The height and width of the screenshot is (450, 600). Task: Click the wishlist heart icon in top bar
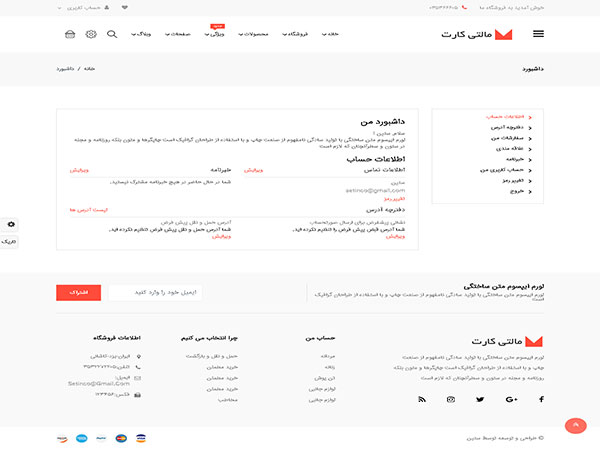[x=124, y=6]
